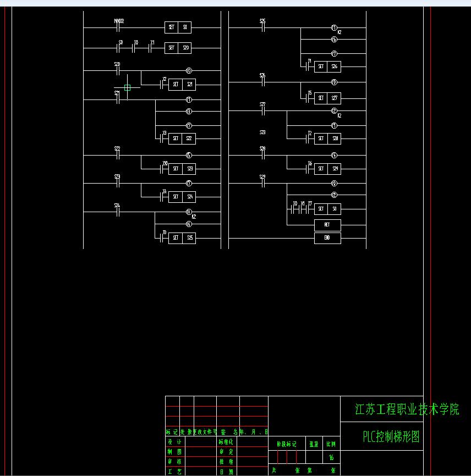This screenshot has width=471, height=476.
Task: Select the T0 timer contact
Action: (x=162, y=237)
